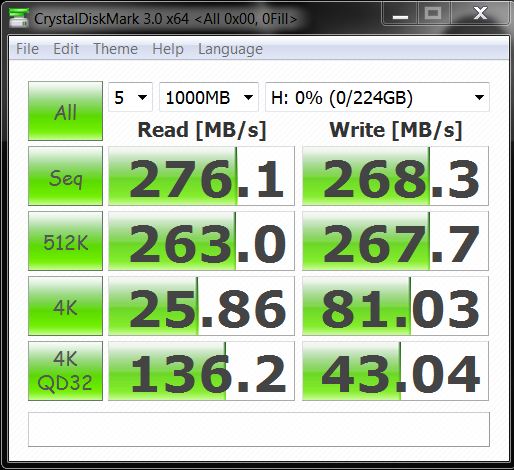Start the 512K benchmark test

pos(65,241)
